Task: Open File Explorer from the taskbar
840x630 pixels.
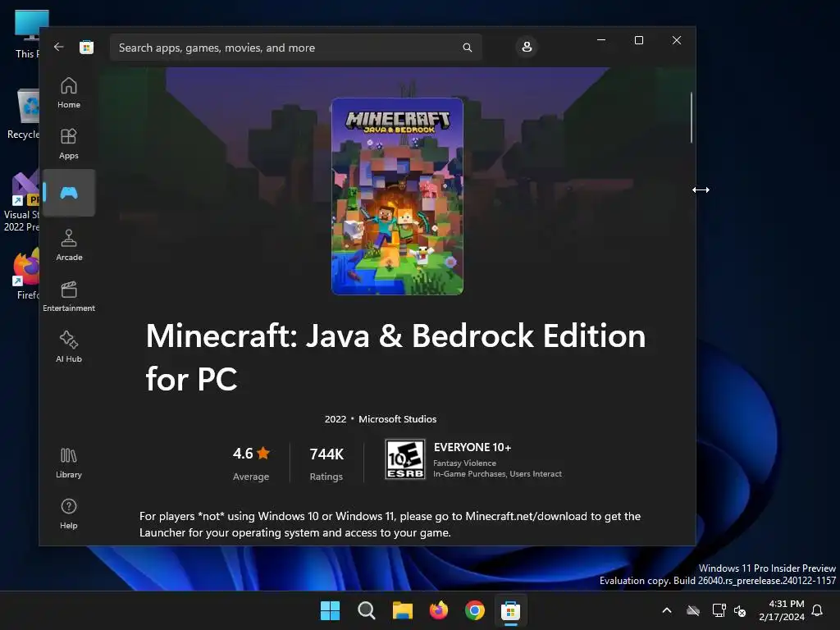Action: point(402,610)
